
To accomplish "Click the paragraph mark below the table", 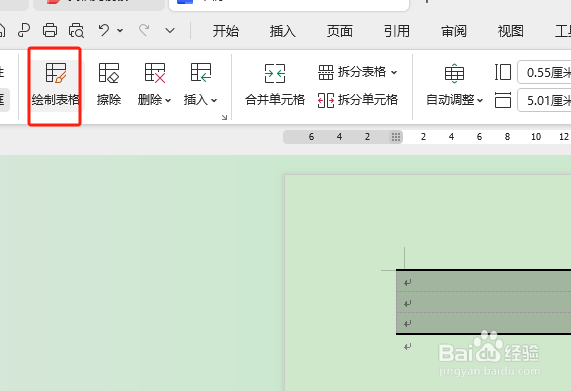I will click(x=407, y=347).
